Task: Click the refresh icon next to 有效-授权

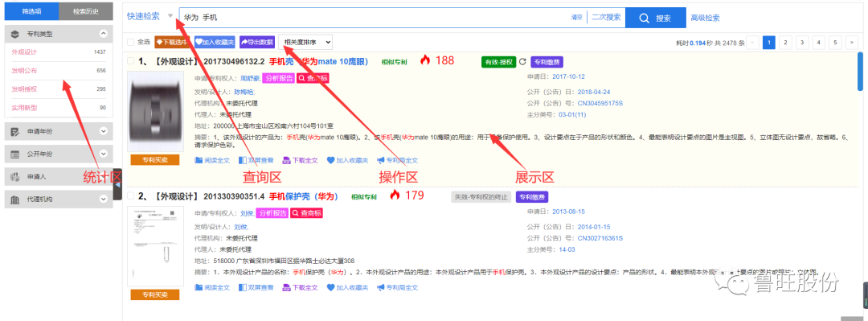Action: (522, 62)
